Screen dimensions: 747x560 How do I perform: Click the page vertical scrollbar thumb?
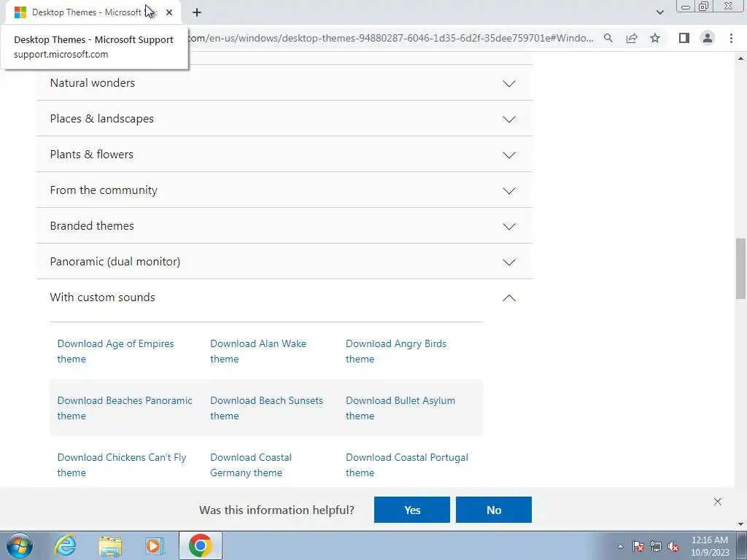740,268
